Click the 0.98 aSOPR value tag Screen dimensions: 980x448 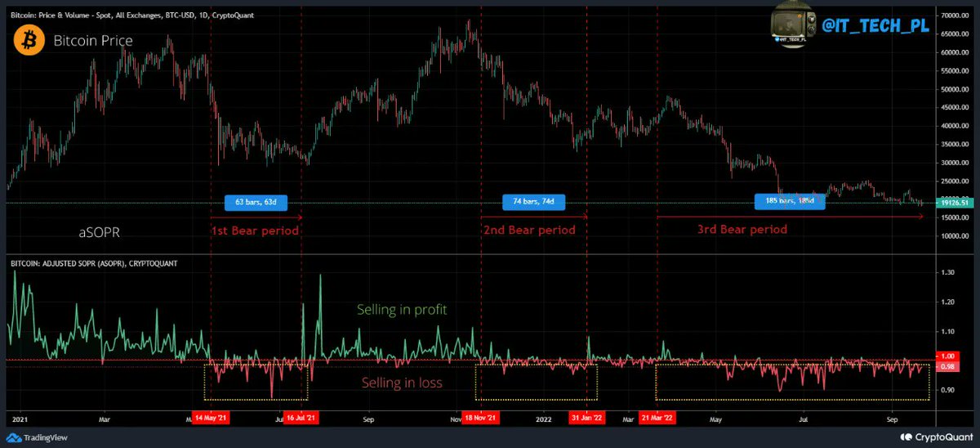pyautogui.click(x=946, y=367)
